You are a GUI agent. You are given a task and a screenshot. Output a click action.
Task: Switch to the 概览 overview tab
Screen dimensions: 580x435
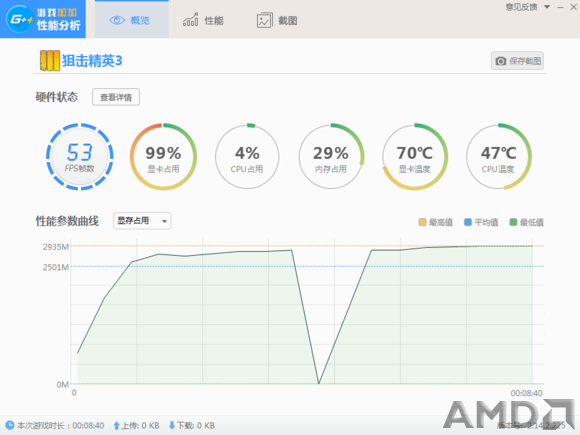(x=132, y=19)
